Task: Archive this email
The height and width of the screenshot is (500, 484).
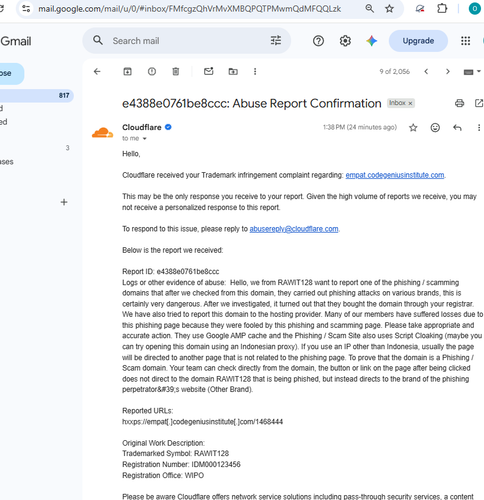Action: (127, 71)
